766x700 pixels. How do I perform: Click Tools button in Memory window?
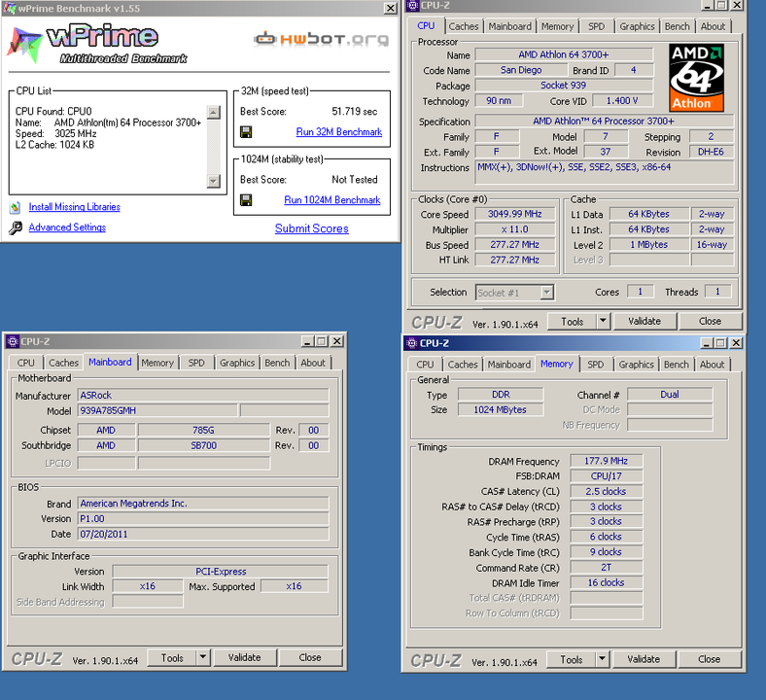(572, 659)
